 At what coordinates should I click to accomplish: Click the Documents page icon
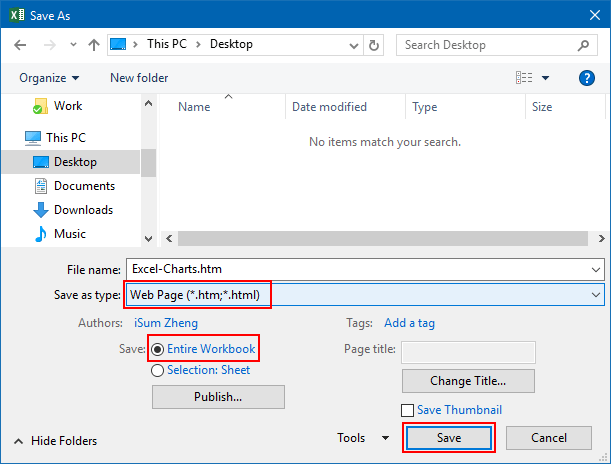click(x=41, y=186)
